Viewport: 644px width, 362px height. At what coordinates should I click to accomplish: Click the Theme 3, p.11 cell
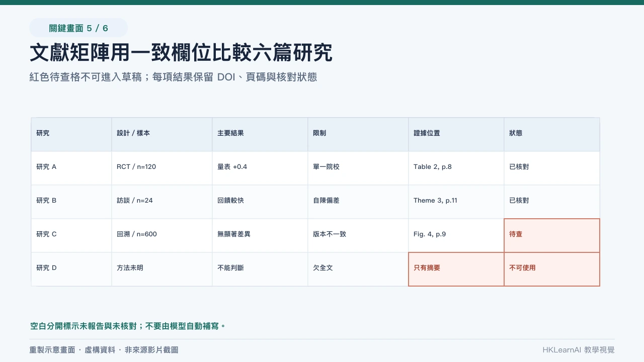pyautogui.click(x=456, y=202)
